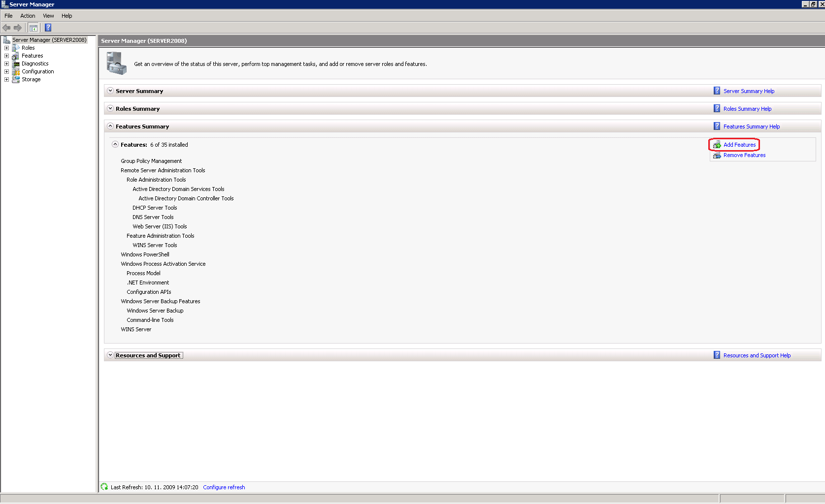Viewport: 825px width, 504px height.
Task: Open Server Summary Help link
Action: (749, 91)
